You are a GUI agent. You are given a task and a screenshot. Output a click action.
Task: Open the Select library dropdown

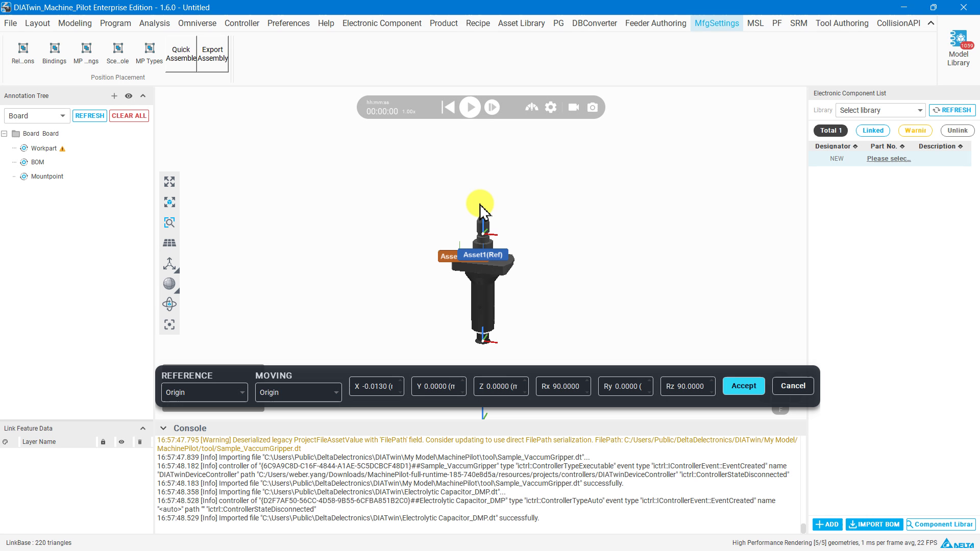point(880,110)
